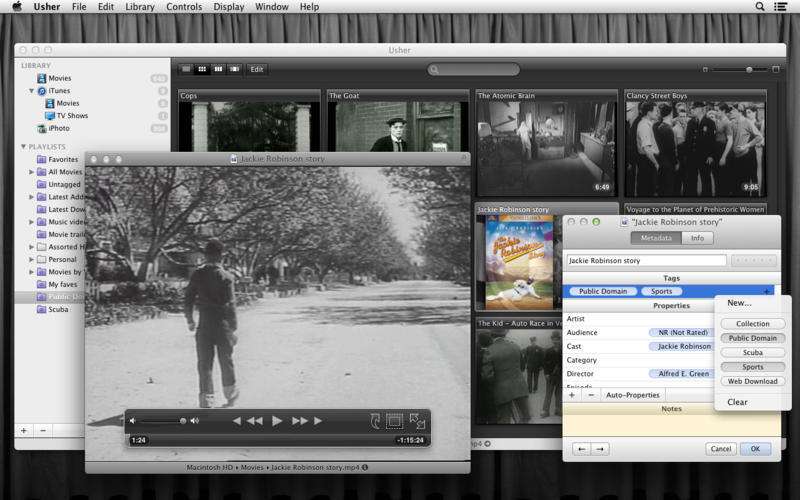Open iPhoto library source in sidebar
The width and height of the screenshot is (800, 500).
click(x=59, y=128)
